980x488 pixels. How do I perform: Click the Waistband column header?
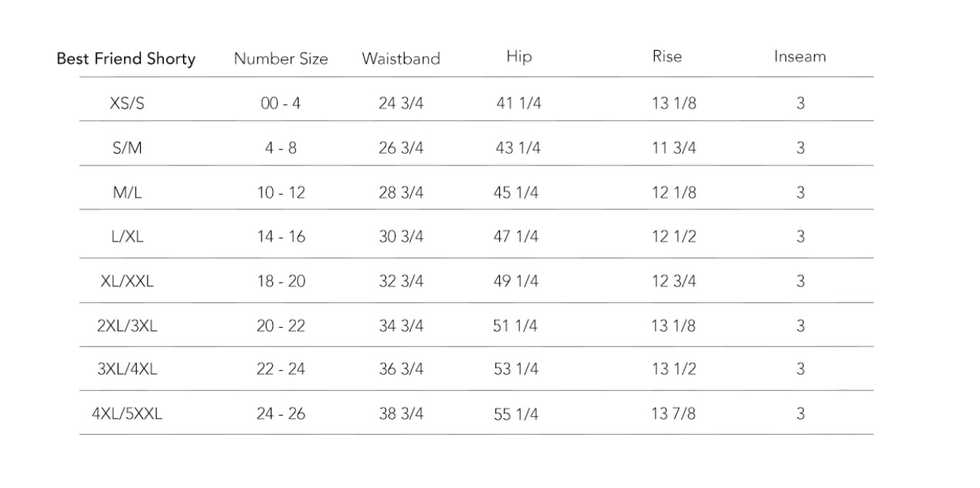401,58
